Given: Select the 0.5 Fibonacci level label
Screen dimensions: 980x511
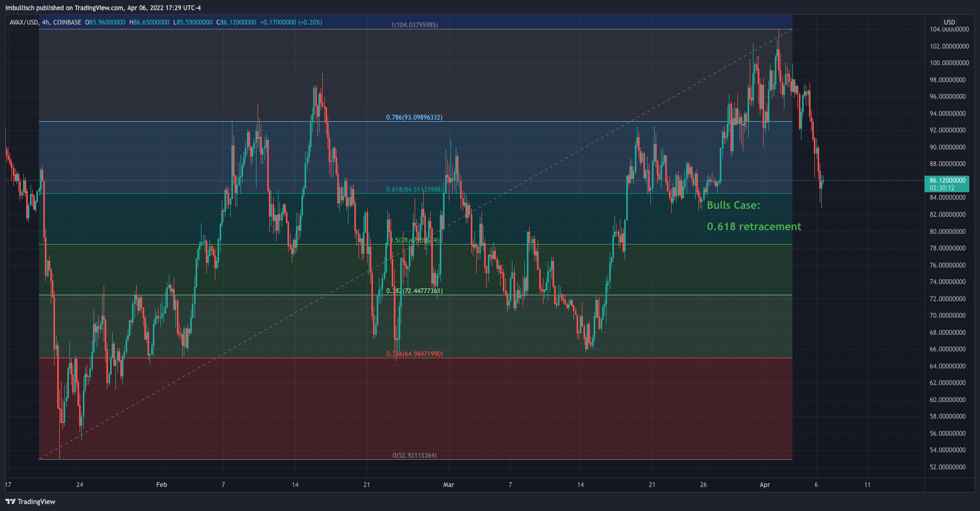Looking at the screenshot, I should point(414,240).
